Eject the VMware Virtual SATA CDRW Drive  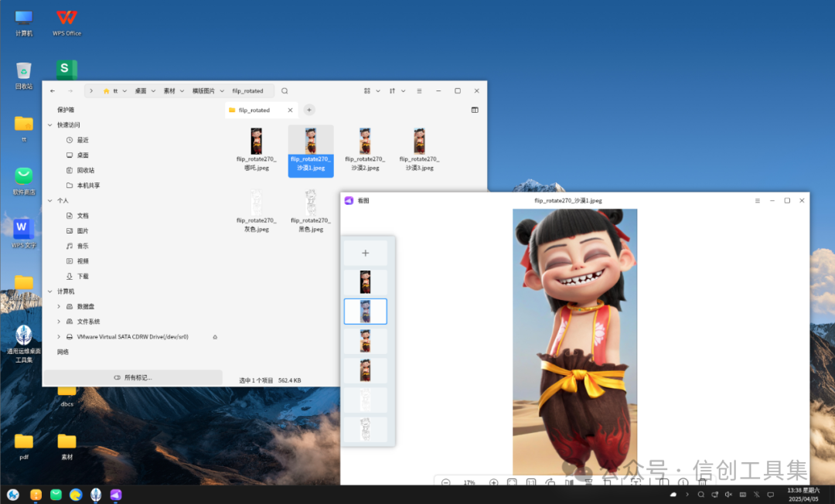(215, 337)
